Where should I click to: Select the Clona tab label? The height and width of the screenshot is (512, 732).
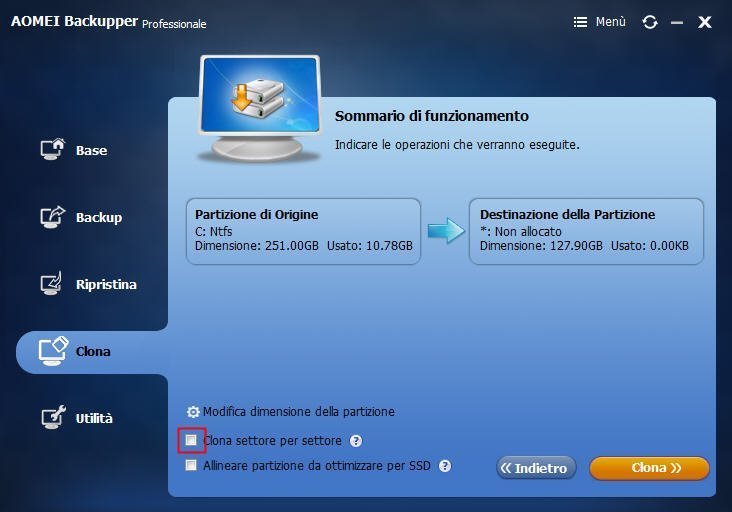coord(93,351)
